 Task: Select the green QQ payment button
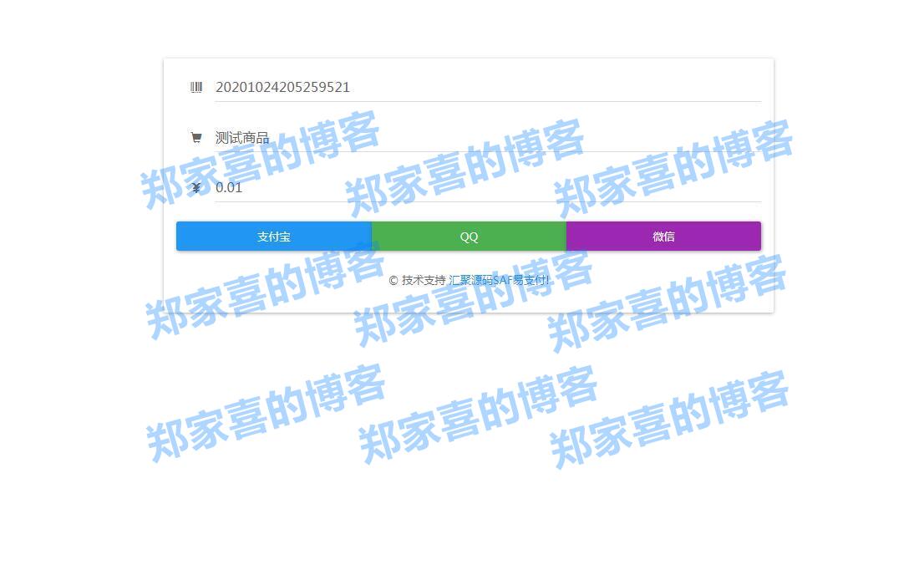(469, 236)
